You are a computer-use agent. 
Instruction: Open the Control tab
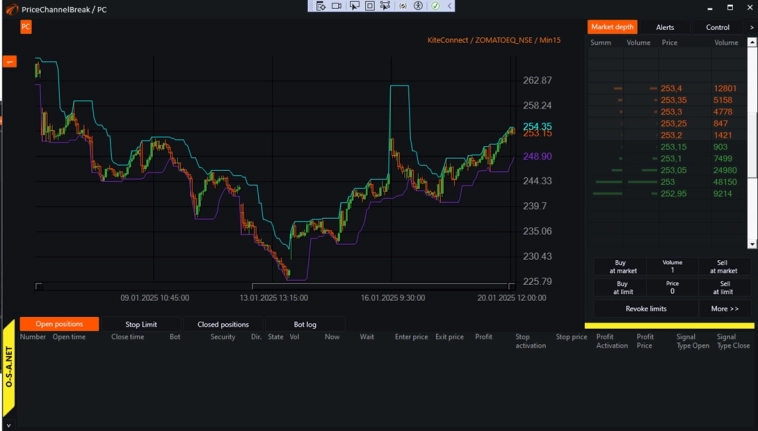(x=717, y=27)
